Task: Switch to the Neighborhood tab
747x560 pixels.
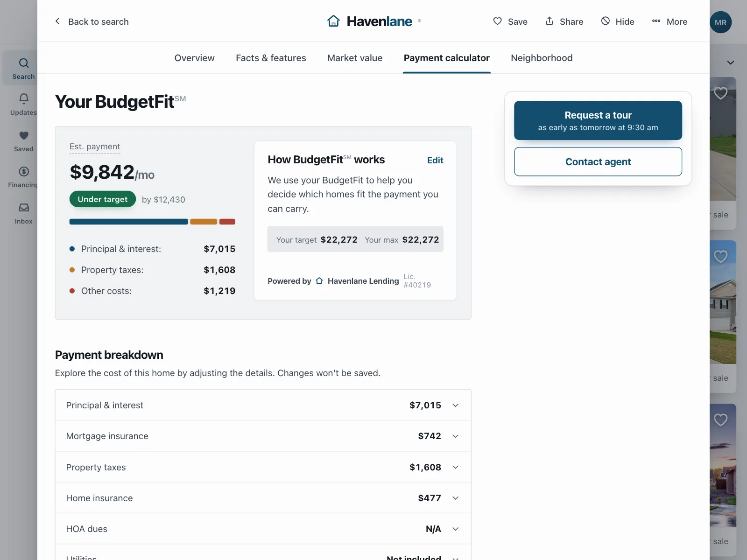Action: pyautogui.click(x=542, y=58)
